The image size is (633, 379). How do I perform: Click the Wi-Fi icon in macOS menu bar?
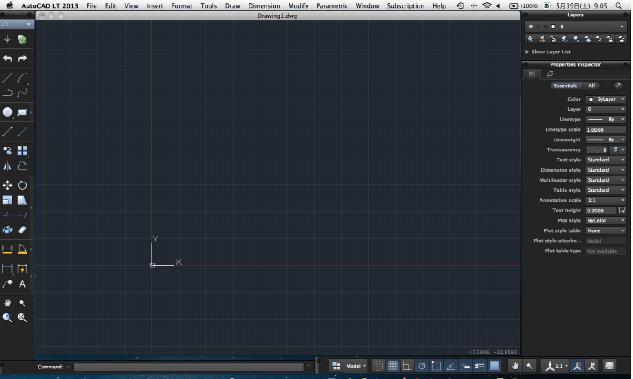tap(487, 6)
